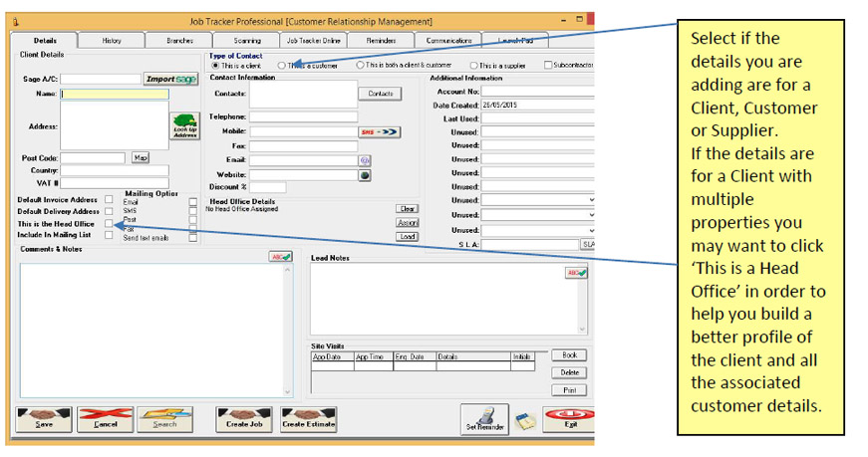The width and height of the screenshot is (868, 457).
Task: Click the Delete site visit button
Action: coord(569,372)
